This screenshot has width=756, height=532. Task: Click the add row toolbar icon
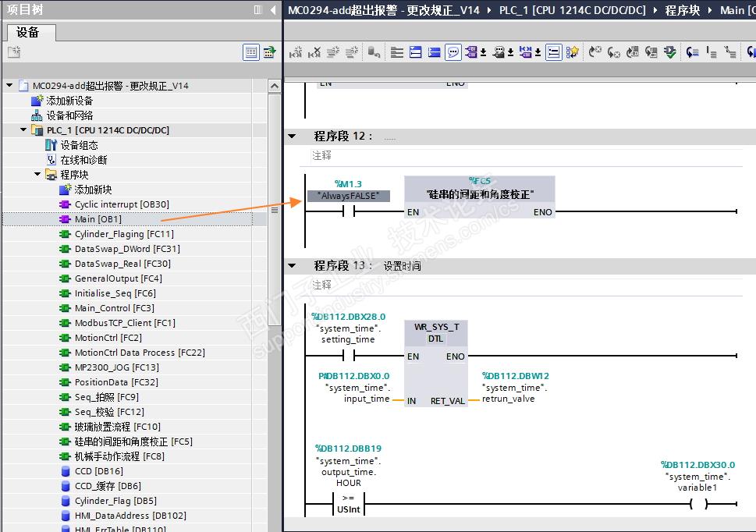click(x=352, y=52)
